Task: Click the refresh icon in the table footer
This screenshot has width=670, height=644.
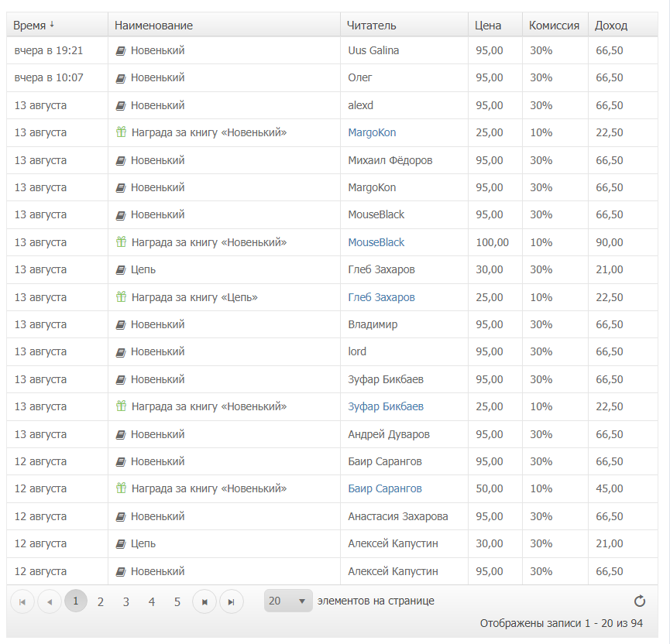Action: tap(640, 601)
